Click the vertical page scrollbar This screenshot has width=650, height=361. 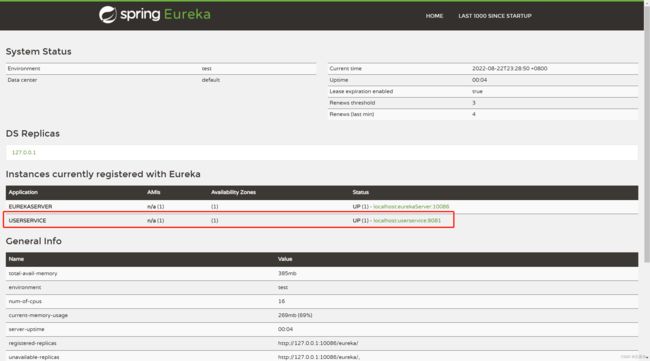pos(647,133)
